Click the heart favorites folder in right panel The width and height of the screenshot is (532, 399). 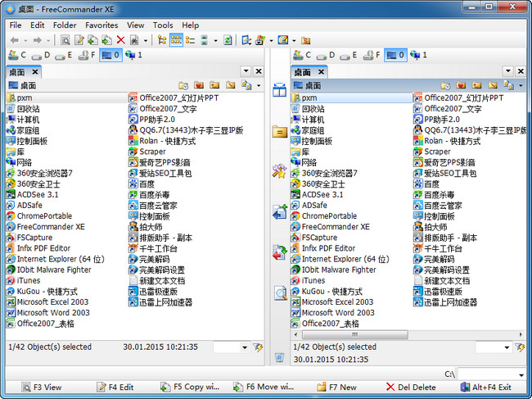(x=461, y=85)
